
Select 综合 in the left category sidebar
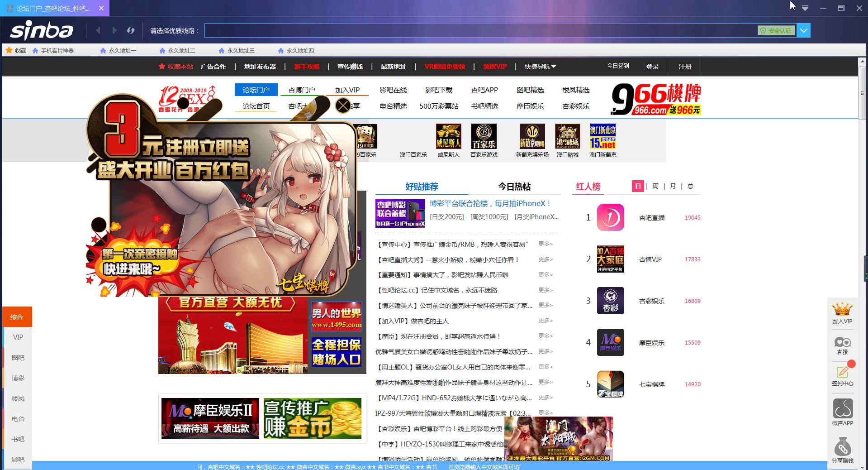point(17,317)
